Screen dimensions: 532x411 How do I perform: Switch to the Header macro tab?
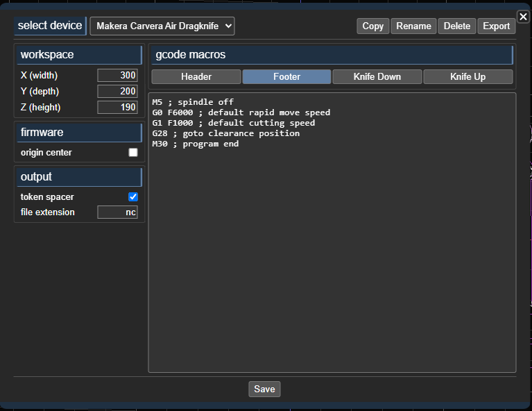pos(196,76)
